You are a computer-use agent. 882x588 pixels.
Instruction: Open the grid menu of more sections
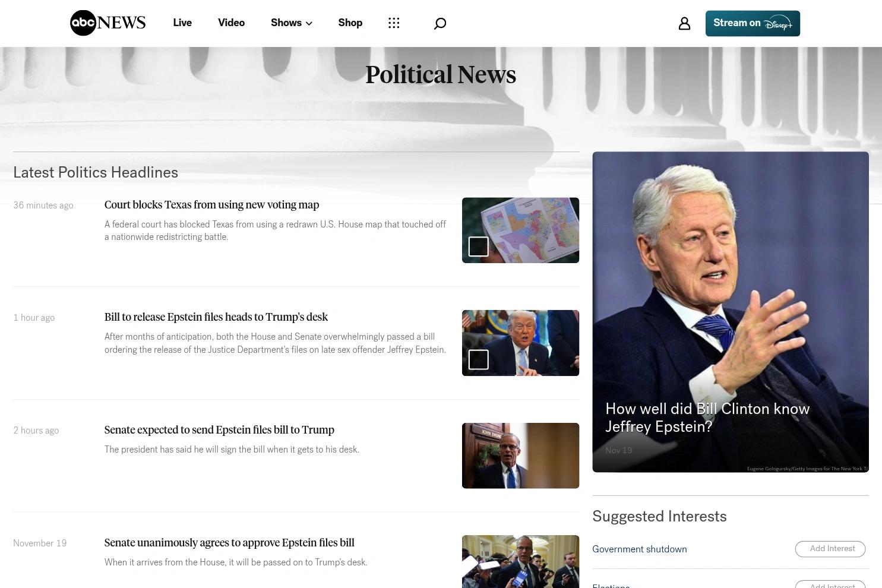coord(394,23)
